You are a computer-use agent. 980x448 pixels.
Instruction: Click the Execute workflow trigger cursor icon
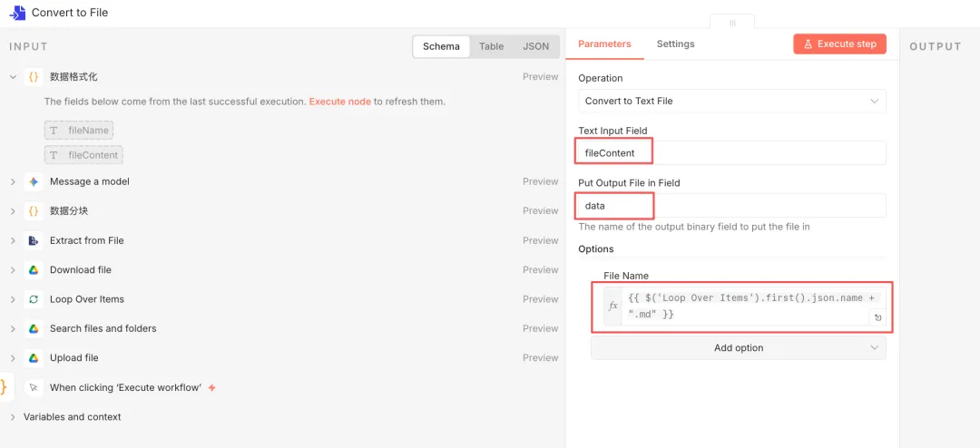[34, 387]
